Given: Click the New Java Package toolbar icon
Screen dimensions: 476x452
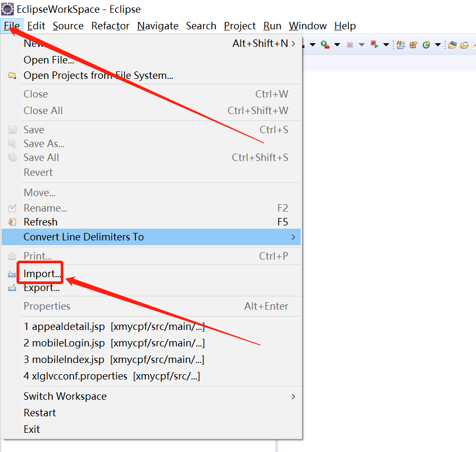Looking at the screenshot, I should point(413,45).
